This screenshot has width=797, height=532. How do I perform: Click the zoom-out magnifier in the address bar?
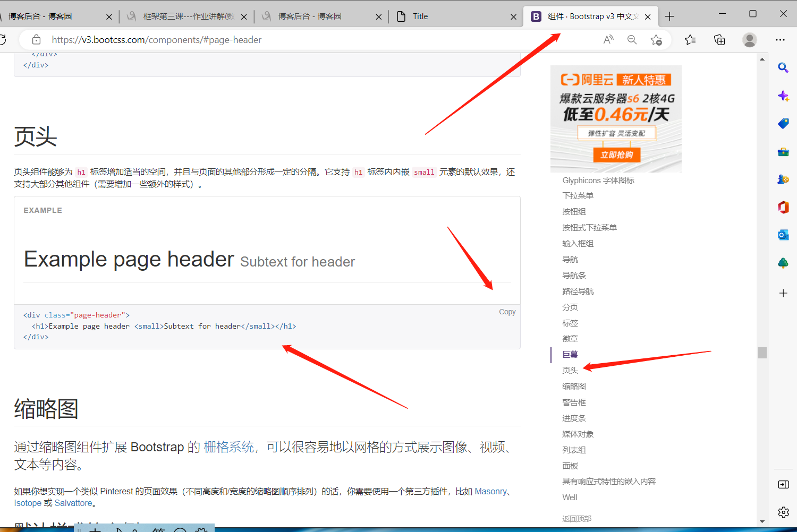point(632,39)
